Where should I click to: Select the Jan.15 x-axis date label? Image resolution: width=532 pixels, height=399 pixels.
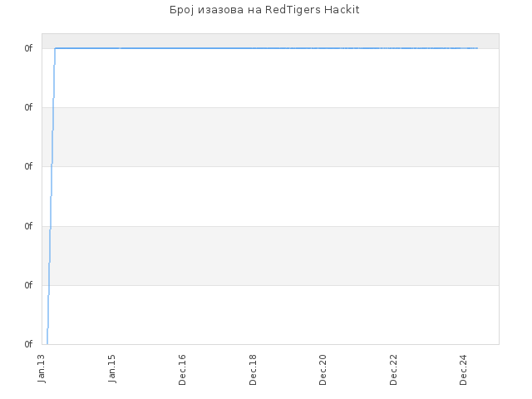tap(111, 369)
